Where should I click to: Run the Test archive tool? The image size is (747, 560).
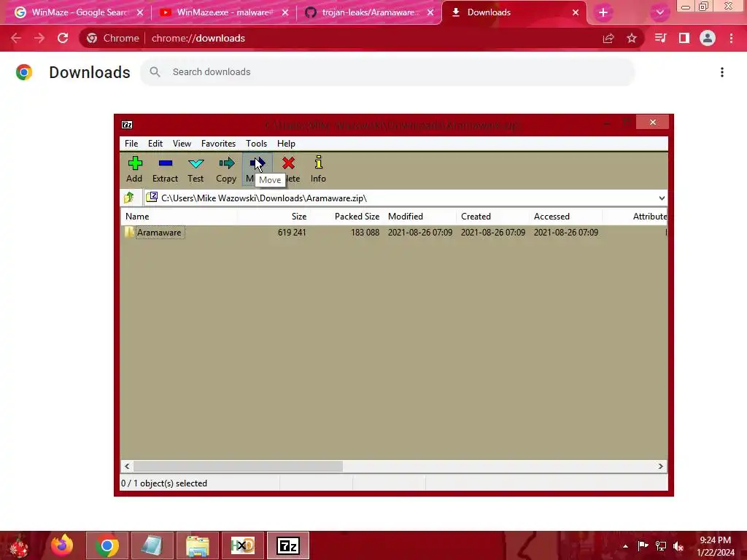point(196,164)
